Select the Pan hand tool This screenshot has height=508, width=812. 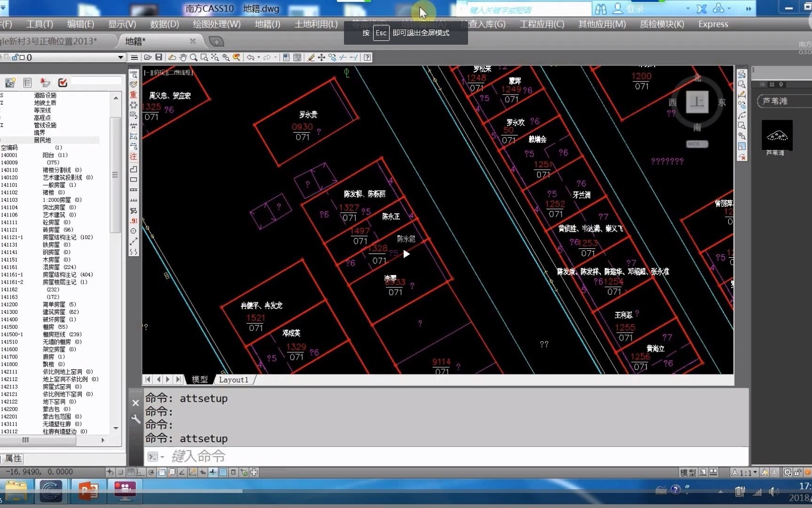pyautogui.click(x=182, y=57)
